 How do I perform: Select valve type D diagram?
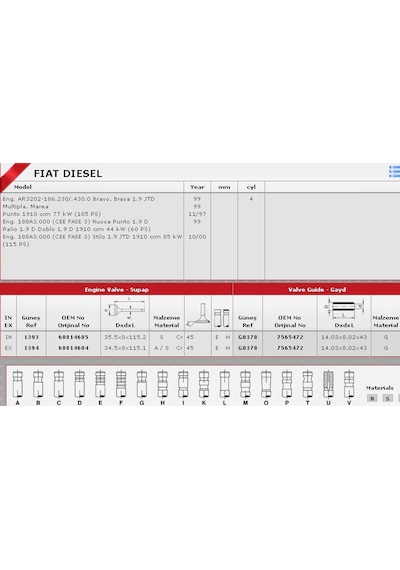[x=79, y=385]
